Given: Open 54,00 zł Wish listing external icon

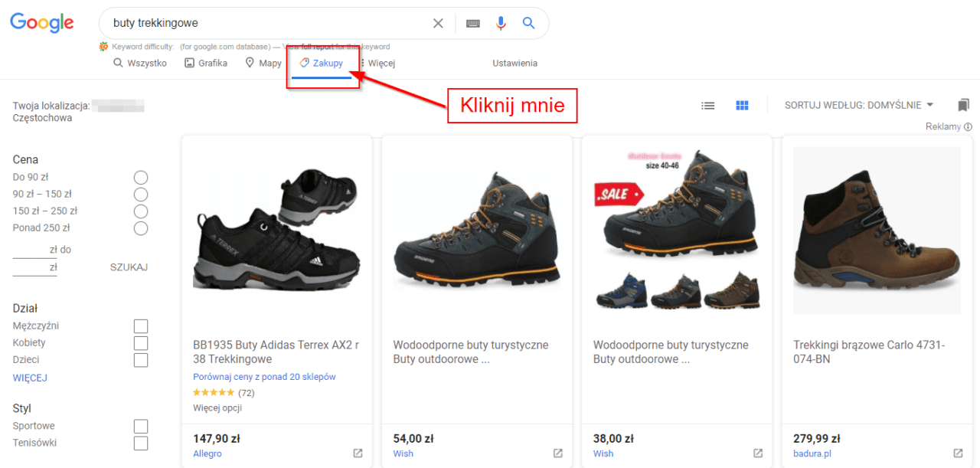Looking at the screenshot, I should click(x=558, y=453).
